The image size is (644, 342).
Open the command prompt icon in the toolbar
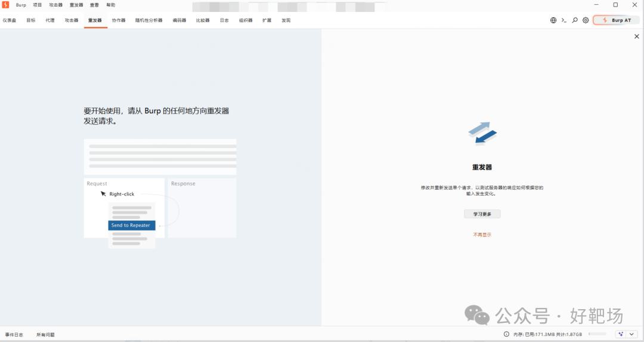pos(564,20)
